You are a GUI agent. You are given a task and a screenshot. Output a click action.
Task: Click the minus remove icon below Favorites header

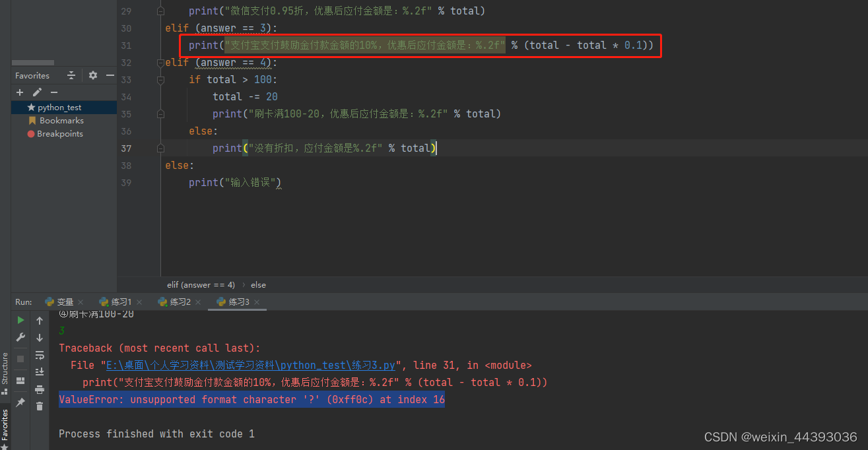coord(54,92)
